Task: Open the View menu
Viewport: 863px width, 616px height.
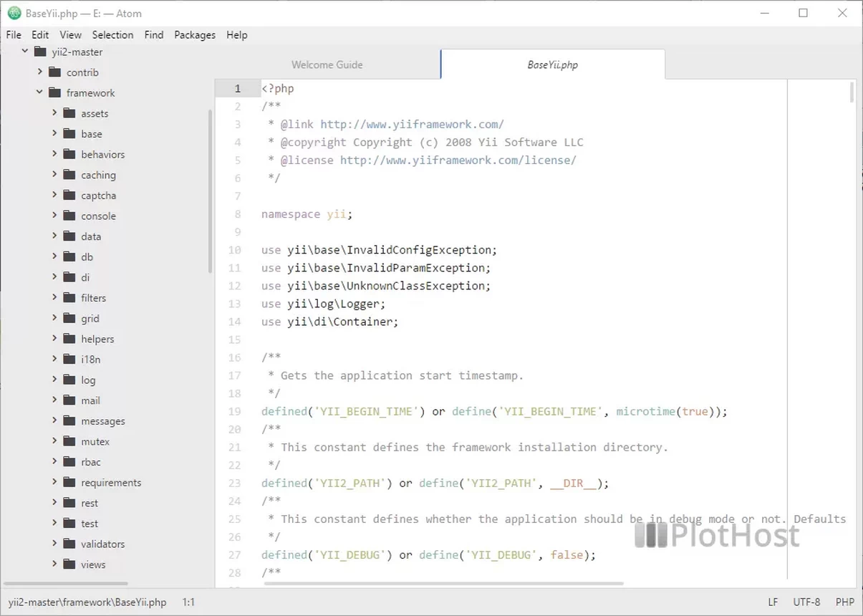Action: pos(71,34)
